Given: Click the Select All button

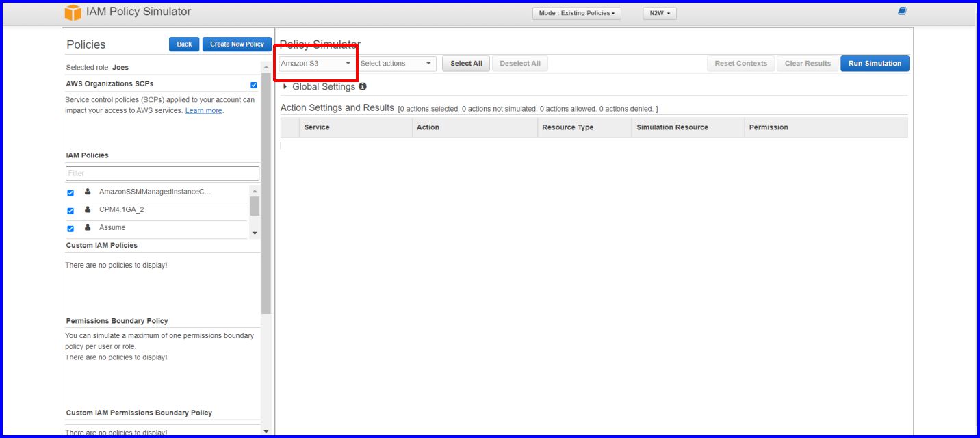Looking at the screenshot, I should (466, 64).
